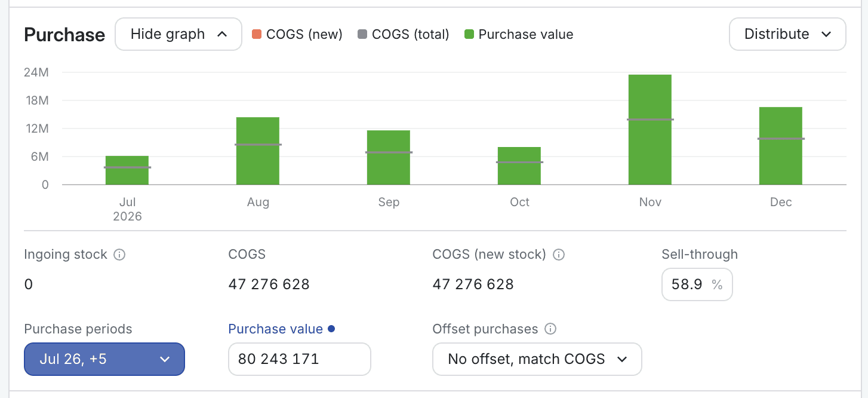
Task: Click the orange COGS (new) color swatch
Action: (257, 35)
